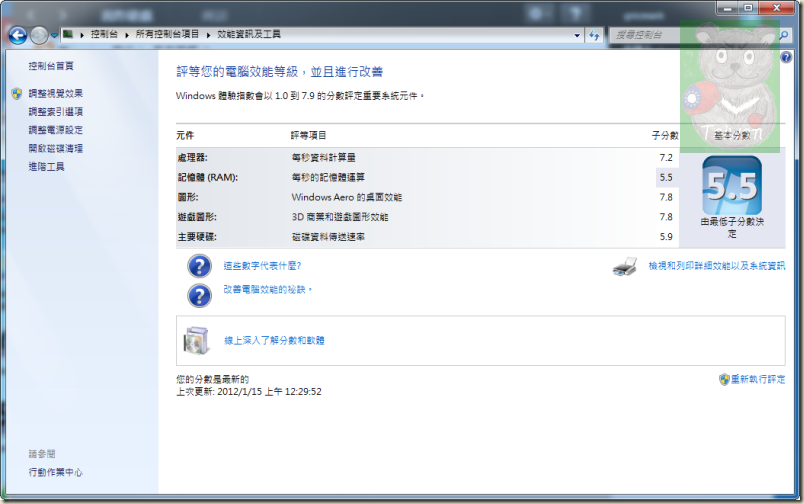Select 所有控制台項目 breadcrumb
Viewport: 804px width, 504px height.
[167, 34]
